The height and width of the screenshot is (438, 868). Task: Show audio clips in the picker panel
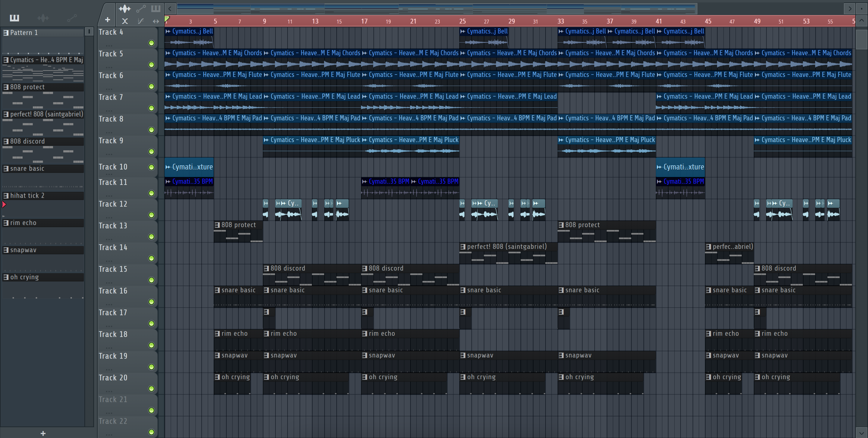[43, 18]
